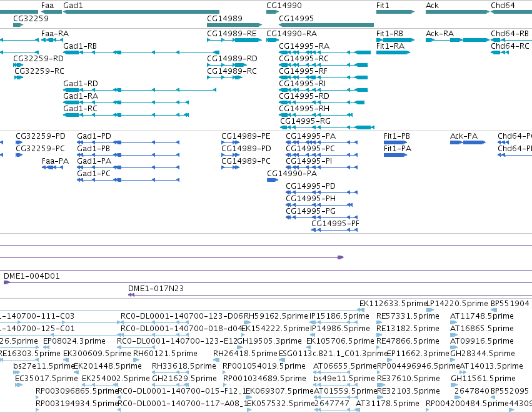
Task: Select protein CG14989-PC
Action: coord(246,161)
